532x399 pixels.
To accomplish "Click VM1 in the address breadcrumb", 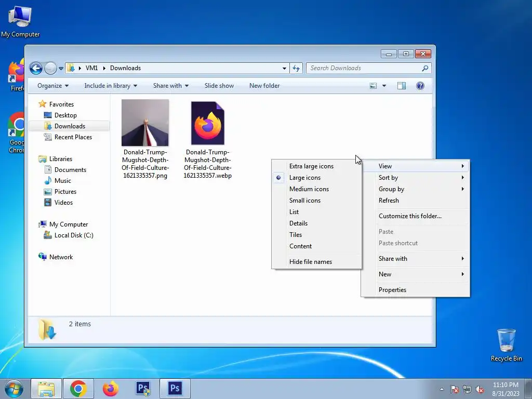I will coord(91,68).
